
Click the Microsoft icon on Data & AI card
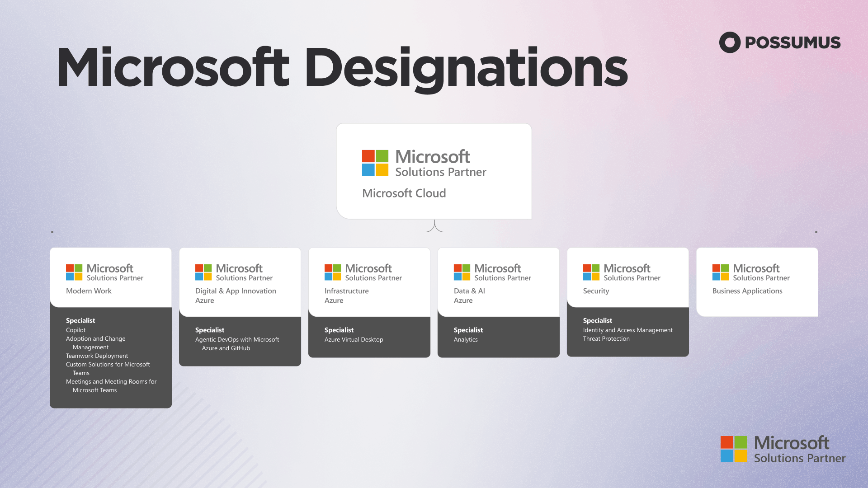462,272
